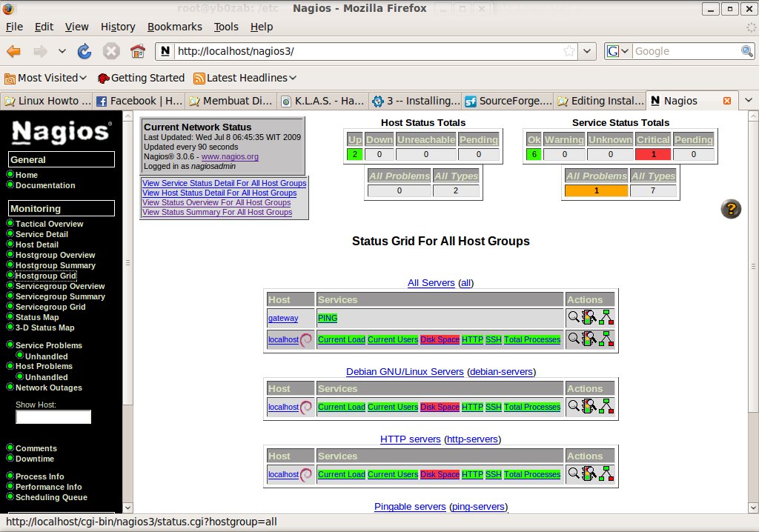
Task: Open the Bookmarks menu
Action: tap(174, 27)
